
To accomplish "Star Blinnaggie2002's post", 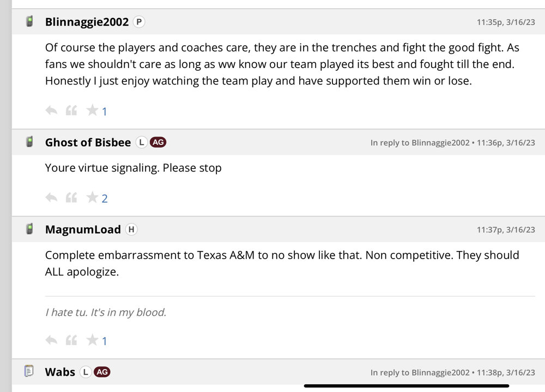I will (x=92, y=111).
